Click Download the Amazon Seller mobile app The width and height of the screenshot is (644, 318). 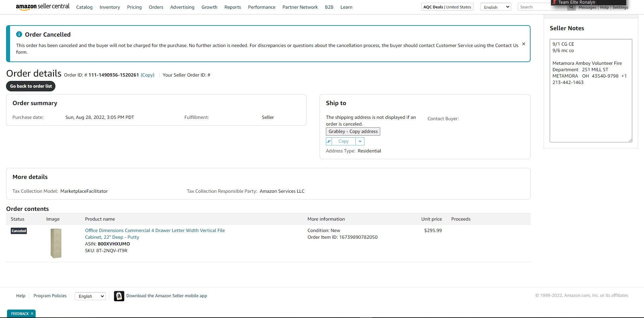click(x=167, y=296)
